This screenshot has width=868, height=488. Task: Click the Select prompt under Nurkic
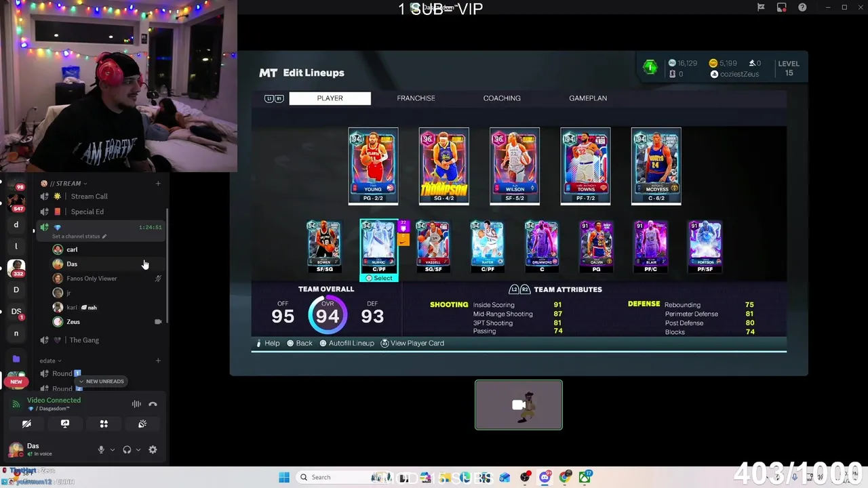tap(378, 278)
